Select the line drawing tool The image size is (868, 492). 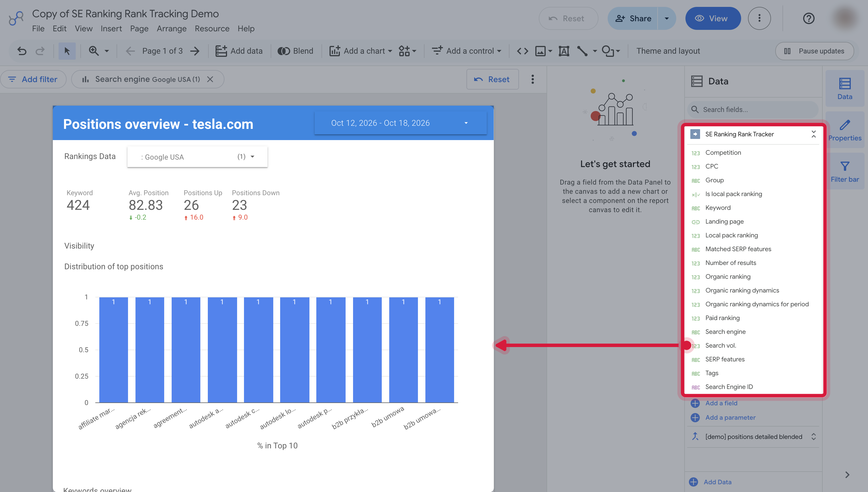coord(582,51)
